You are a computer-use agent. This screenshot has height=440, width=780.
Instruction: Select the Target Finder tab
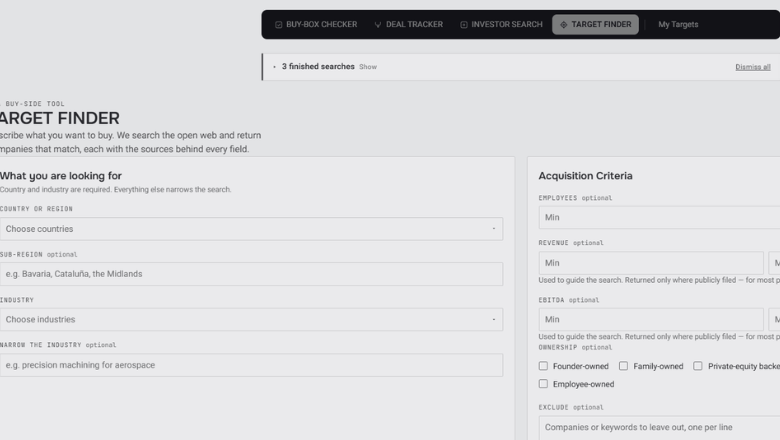pos(595,24)
